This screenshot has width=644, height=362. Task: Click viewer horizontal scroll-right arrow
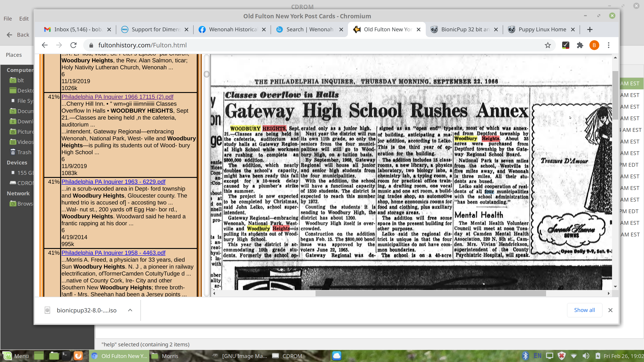coord(609,293)
